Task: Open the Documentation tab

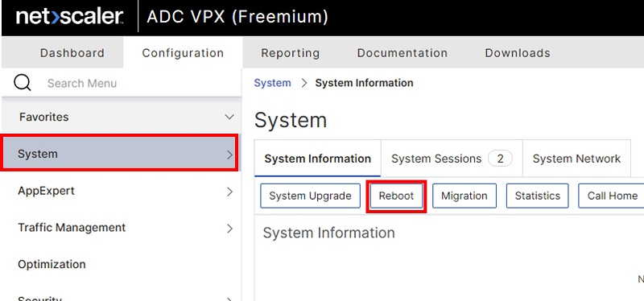Action: coord(402,53)
